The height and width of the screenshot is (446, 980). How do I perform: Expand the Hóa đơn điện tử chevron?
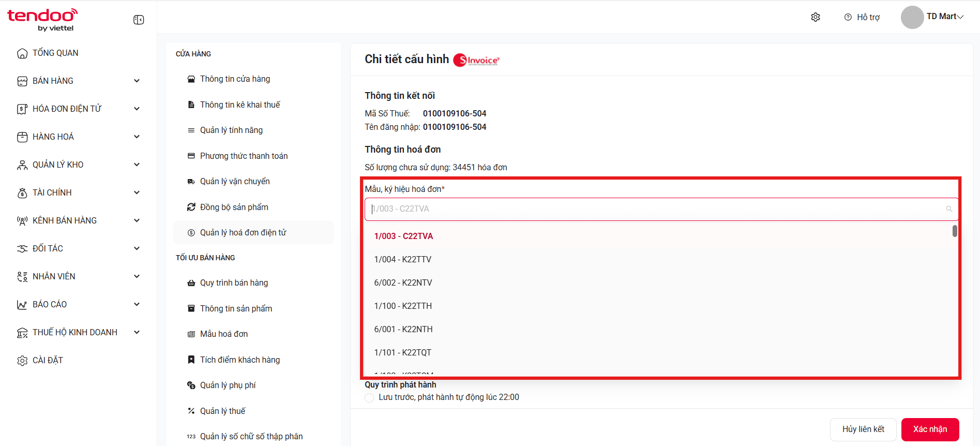pyautogui.click(x=137, y=109)
